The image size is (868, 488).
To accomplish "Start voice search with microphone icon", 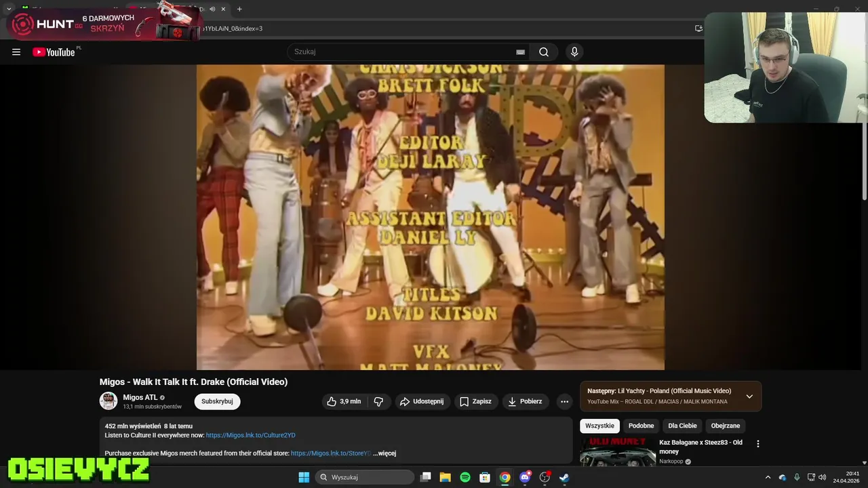I will (x=574, y=52).
